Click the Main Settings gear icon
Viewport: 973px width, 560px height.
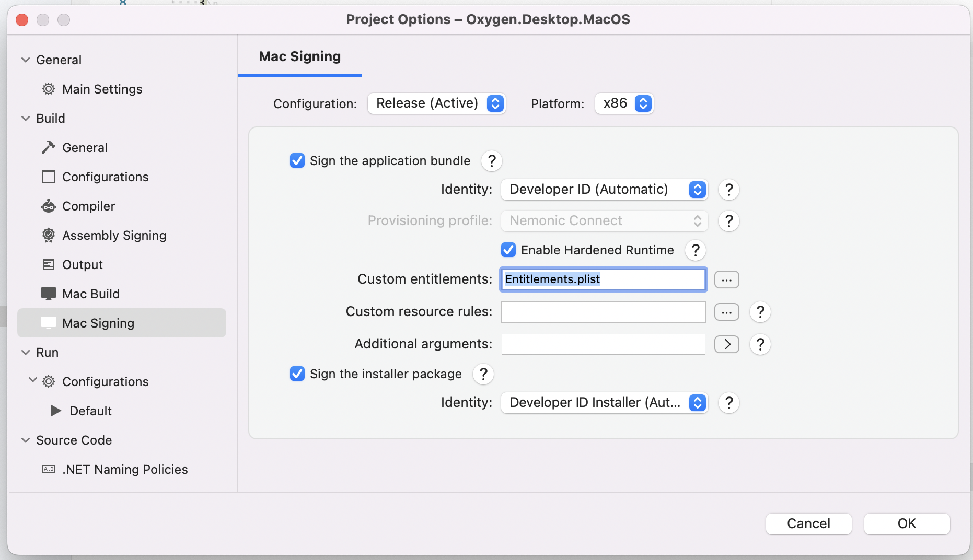tap(49, 89)
